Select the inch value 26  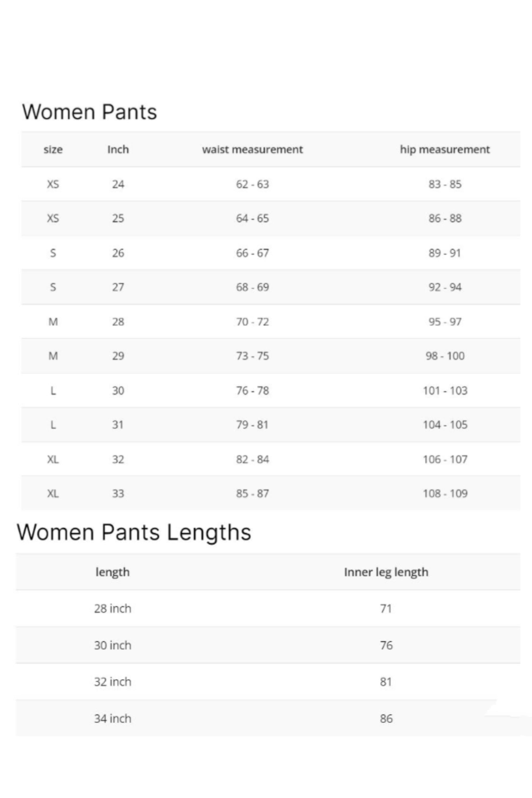point(118,253)
